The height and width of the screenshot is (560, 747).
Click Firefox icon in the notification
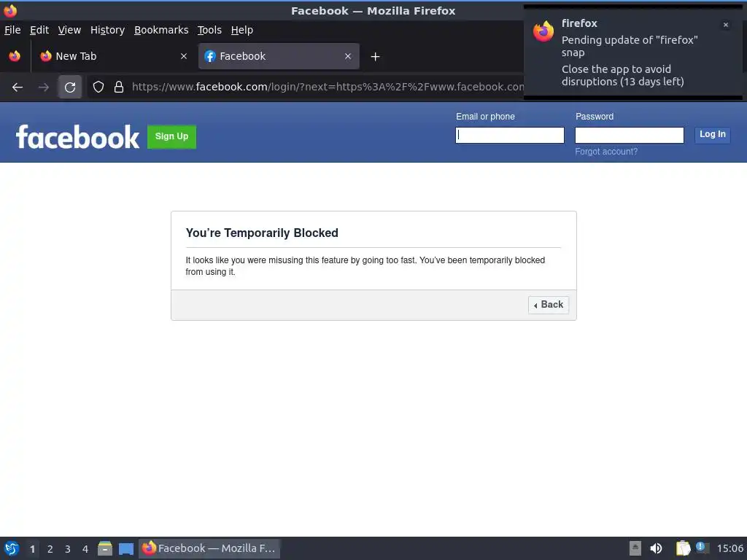coord(543,32)
